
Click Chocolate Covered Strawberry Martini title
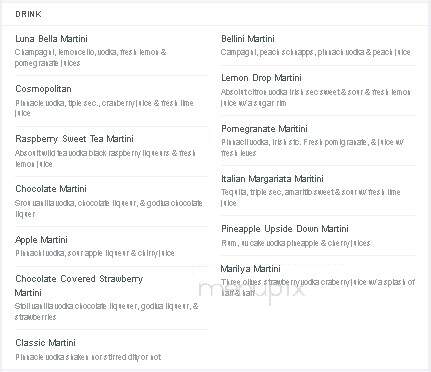tap(79, 286)
